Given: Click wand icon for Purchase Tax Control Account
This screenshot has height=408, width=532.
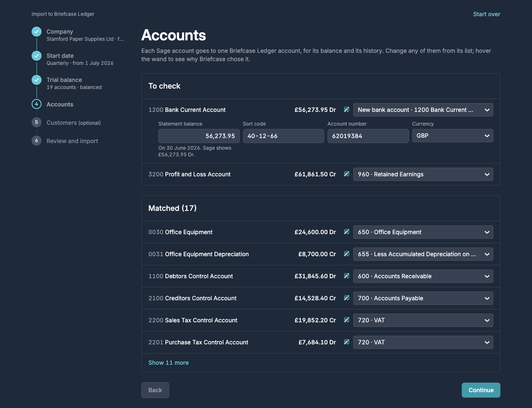Looking at the screenshot, I should click(x=346, y=342).
